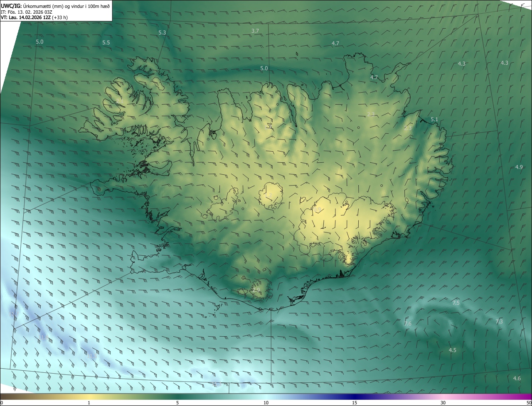Click the 5.3 value label on the map
This screenshot has width=532, height=406.
[162, 32]
